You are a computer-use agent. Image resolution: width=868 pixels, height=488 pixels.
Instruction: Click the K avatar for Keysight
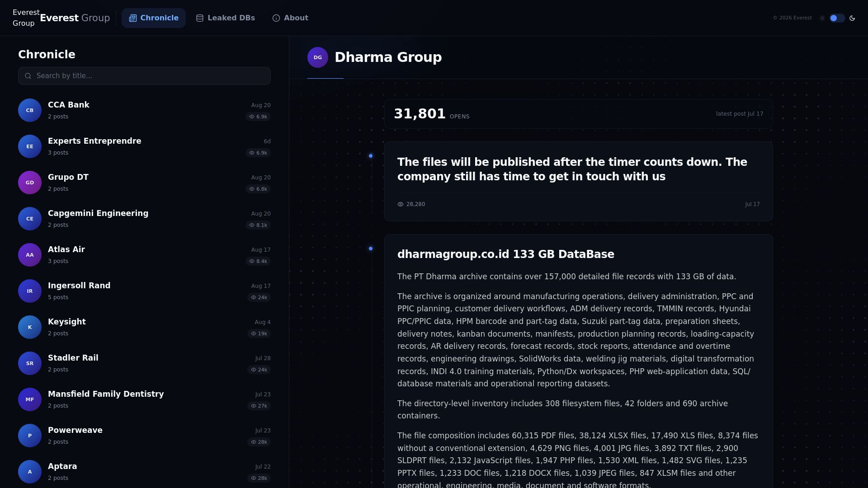[30, 327]
